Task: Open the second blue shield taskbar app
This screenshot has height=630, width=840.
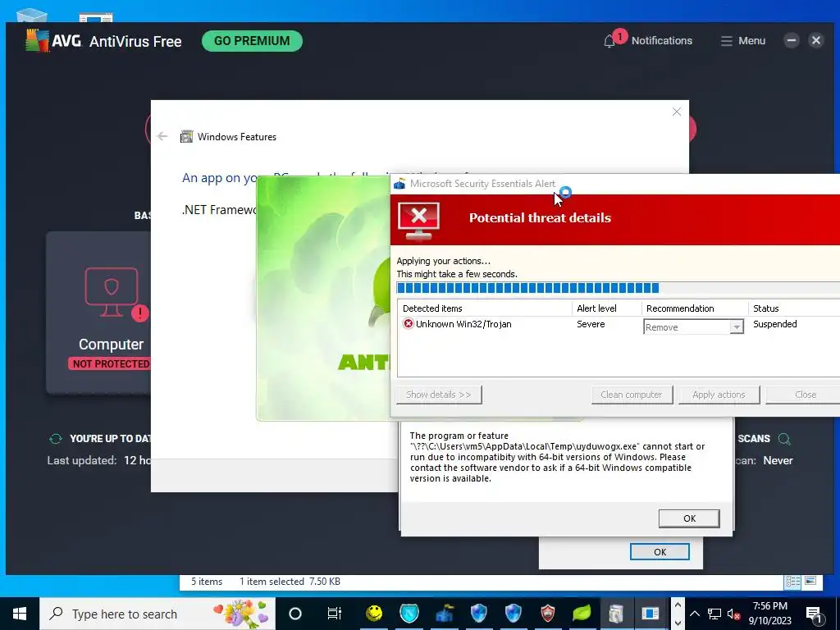Action: (514, 614)
